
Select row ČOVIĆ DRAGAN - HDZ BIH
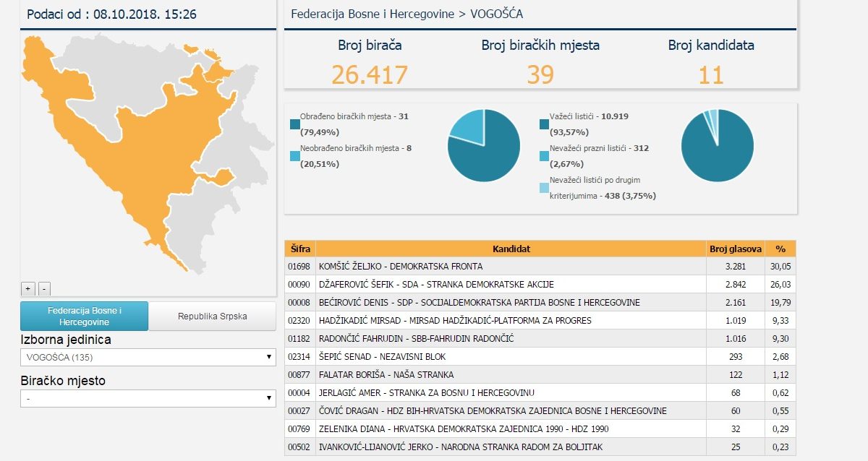point(540,410)
